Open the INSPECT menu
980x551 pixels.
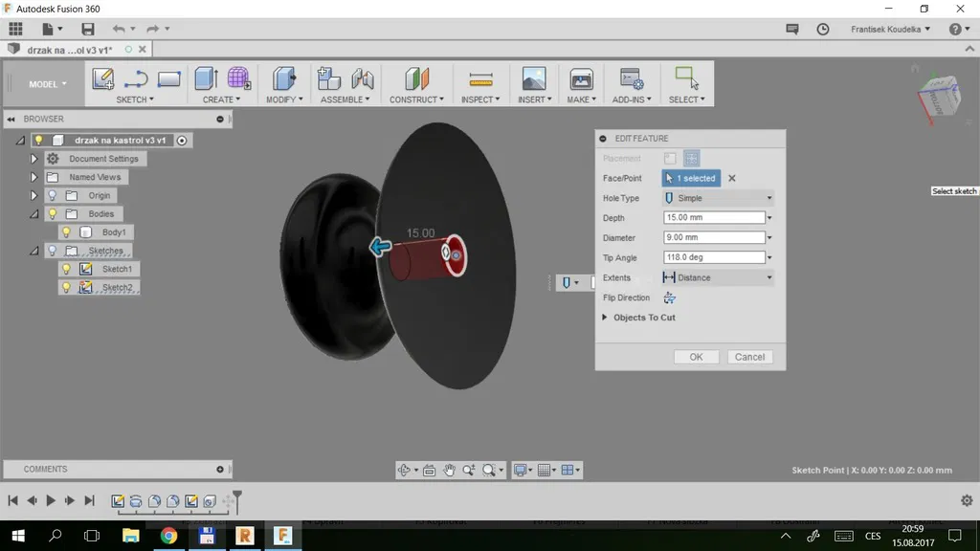coord(480,99)
